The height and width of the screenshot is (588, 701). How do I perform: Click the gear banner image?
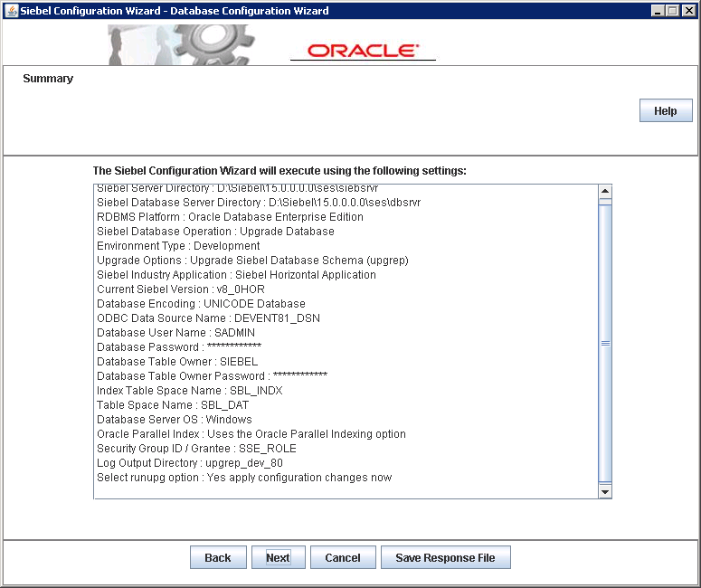182,44
